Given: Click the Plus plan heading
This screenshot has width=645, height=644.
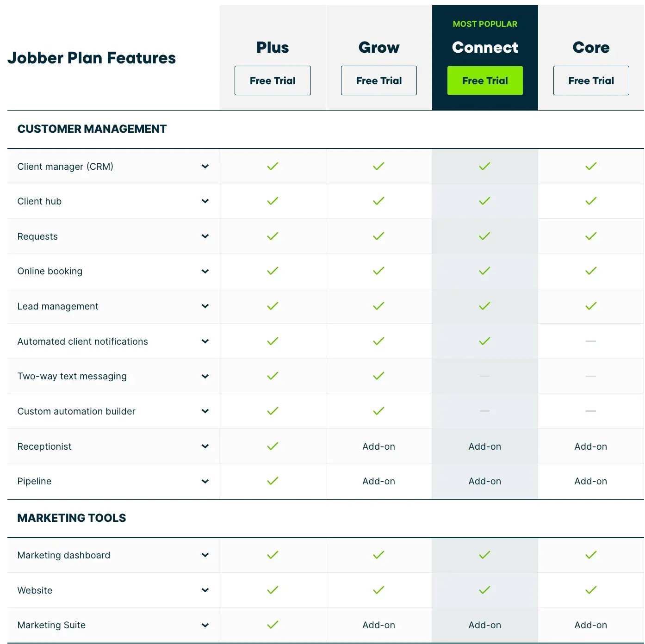Looking at the screenshot, I should tap(273, 47).
